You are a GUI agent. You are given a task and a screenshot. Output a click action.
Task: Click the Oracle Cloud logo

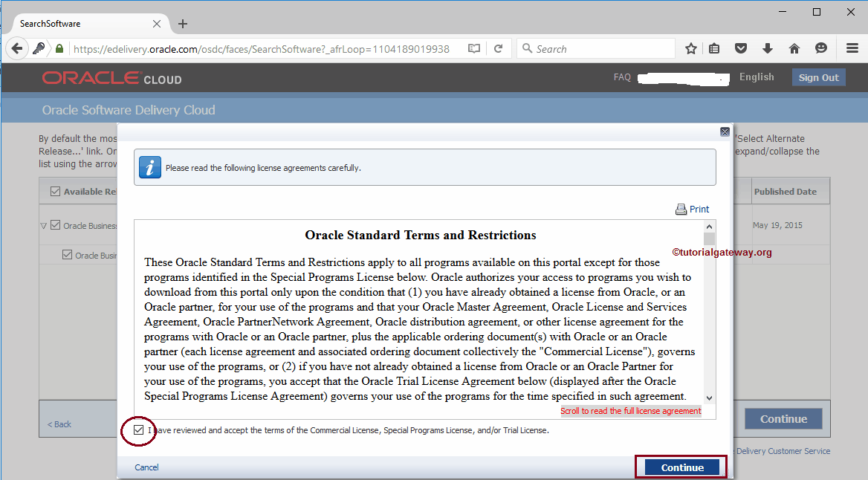[111, 78]
